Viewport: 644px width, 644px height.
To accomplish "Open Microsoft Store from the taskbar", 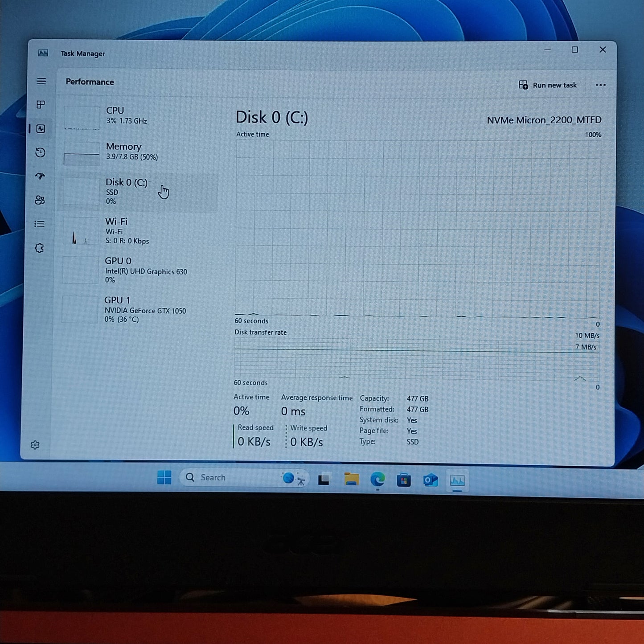I will [404, 480].
